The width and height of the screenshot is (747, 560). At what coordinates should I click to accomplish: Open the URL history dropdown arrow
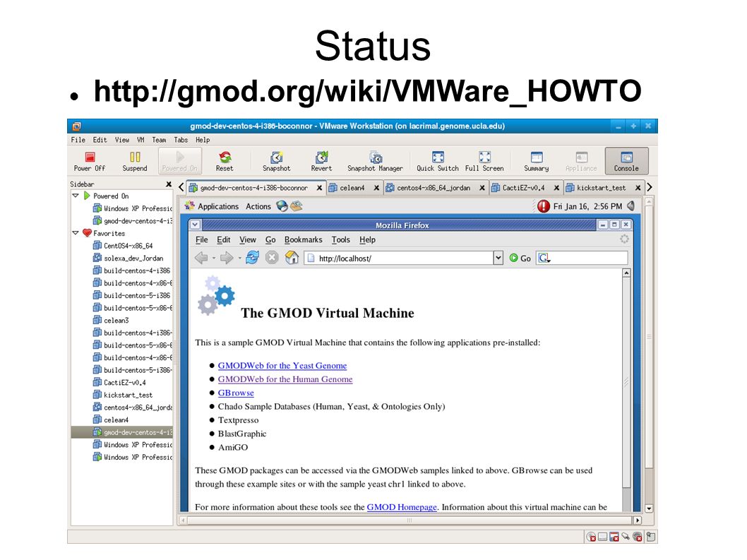coord(498,258)
